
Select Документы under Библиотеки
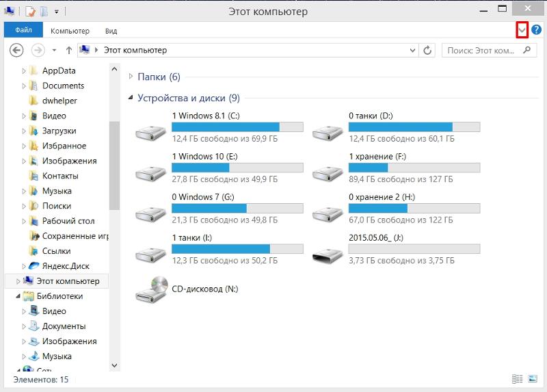click(x=64, y=326)
